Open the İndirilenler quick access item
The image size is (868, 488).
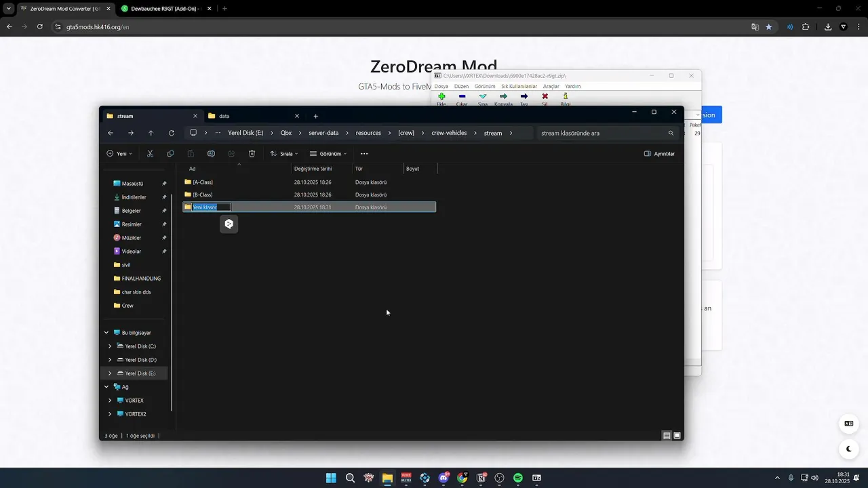coord(134,197)
